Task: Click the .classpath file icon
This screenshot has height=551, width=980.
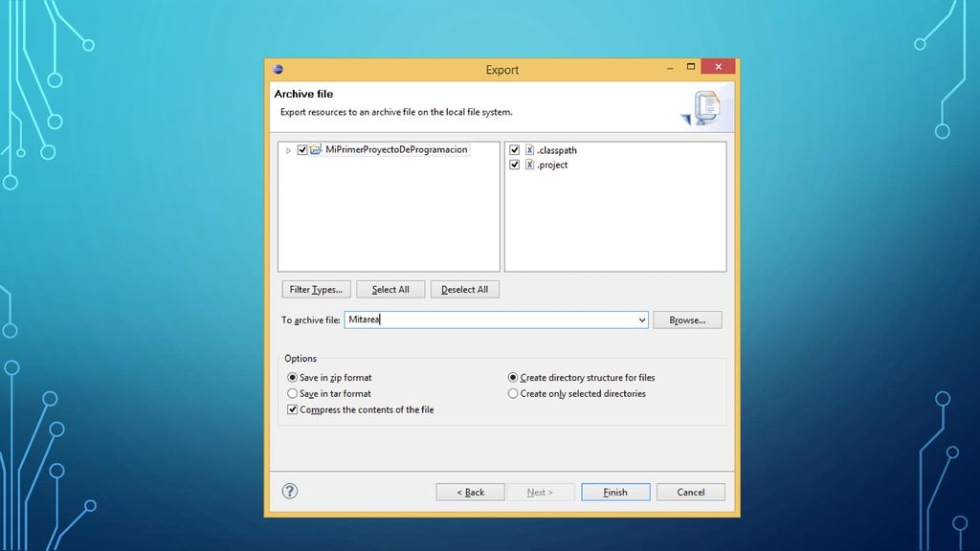Action: (529, 150)
